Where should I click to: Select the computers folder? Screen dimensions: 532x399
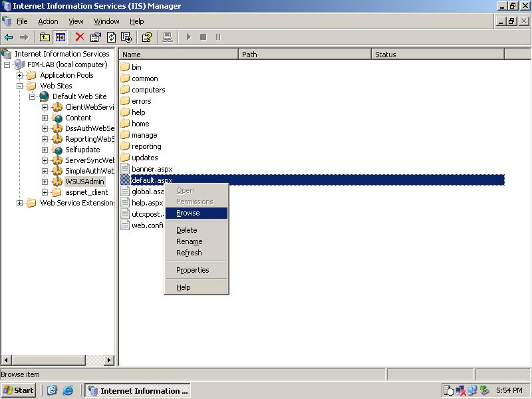click(143, 90)
